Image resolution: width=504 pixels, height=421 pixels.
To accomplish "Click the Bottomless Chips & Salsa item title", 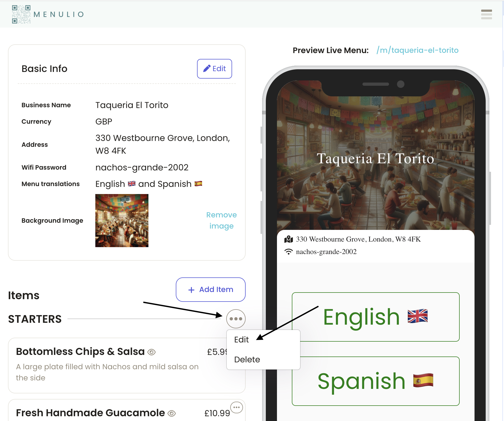I will click(x=80, y=352).
